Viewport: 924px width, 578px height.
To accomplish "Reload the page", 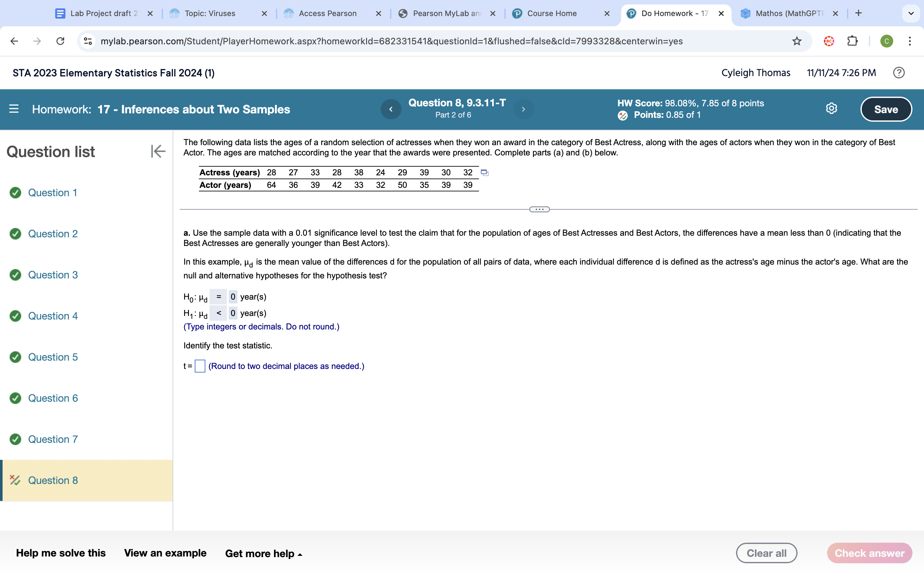I will pos(60,41).
